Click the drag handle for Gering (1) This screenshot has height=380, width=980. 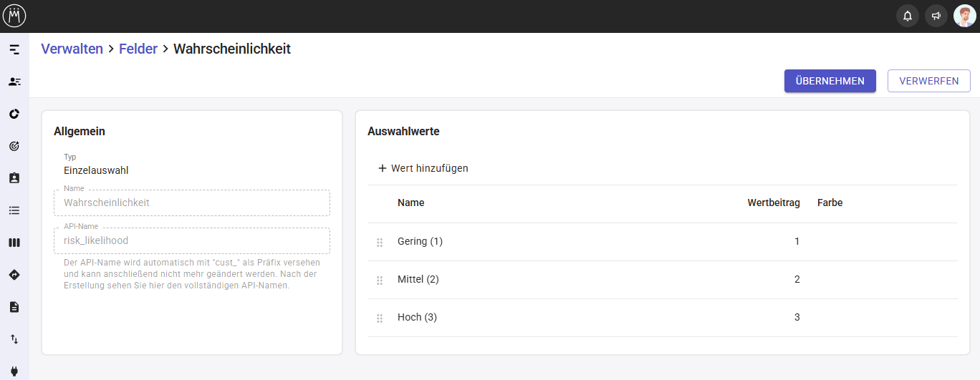tap(380, 243)
